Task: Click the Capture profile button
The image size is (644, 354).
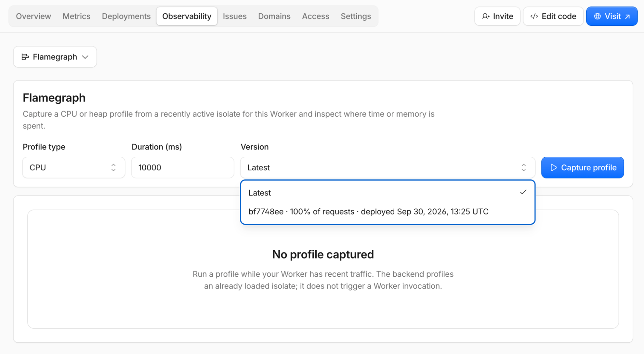Action: (582, 167)
